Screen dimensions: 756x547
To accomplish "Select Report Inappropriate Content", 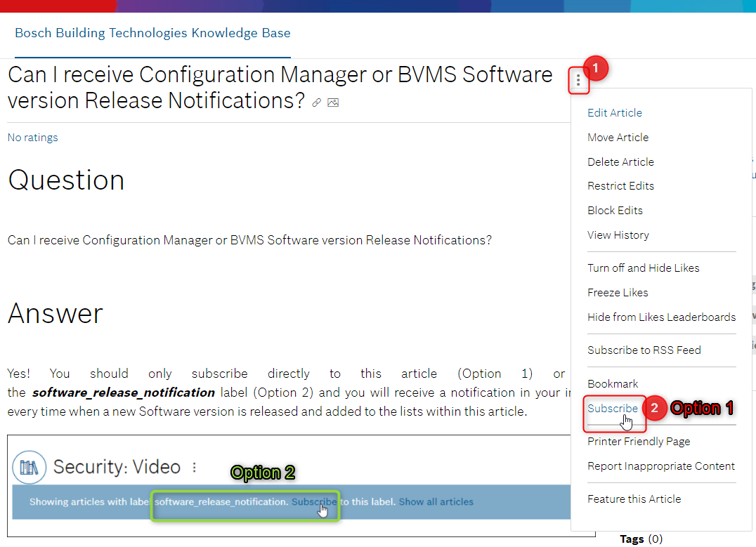I will pyautogui.click(x=660, y=466).
